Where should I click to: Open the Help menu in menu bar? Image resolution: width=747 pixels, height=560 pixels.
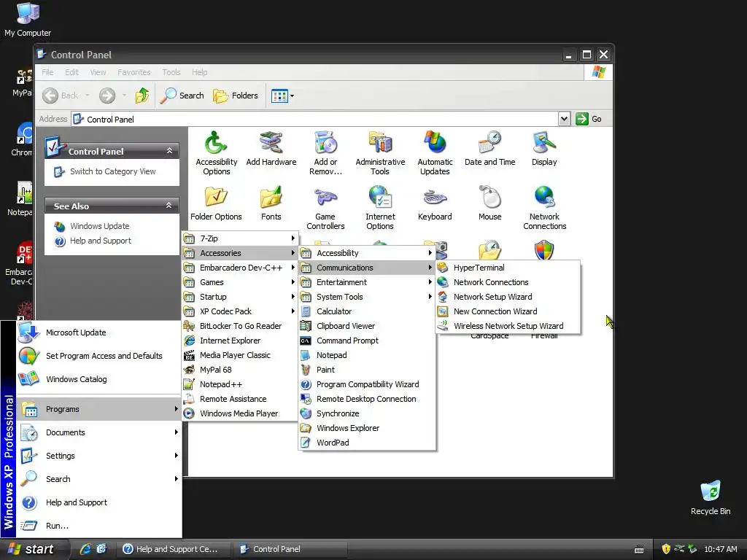[x=200, y=72]
